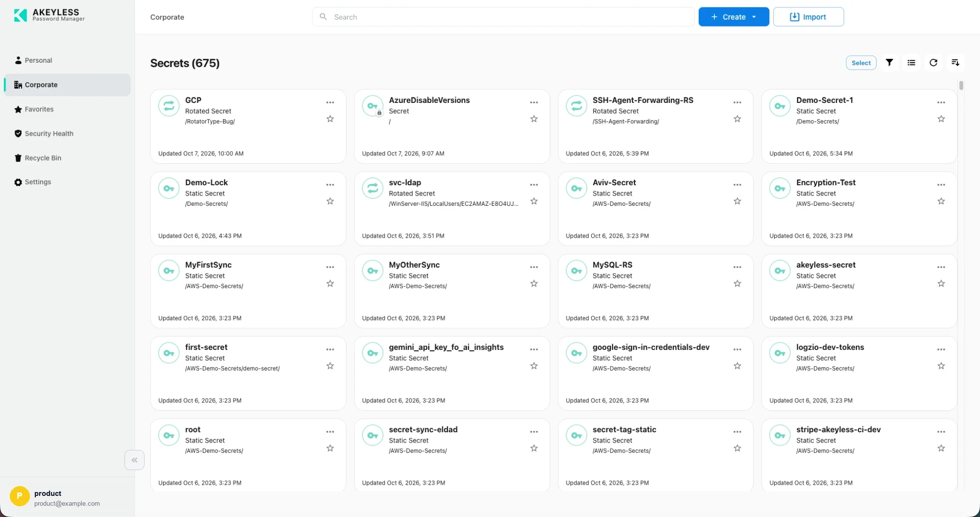
Task: Click the search magnifier icon
Action: 323,17
